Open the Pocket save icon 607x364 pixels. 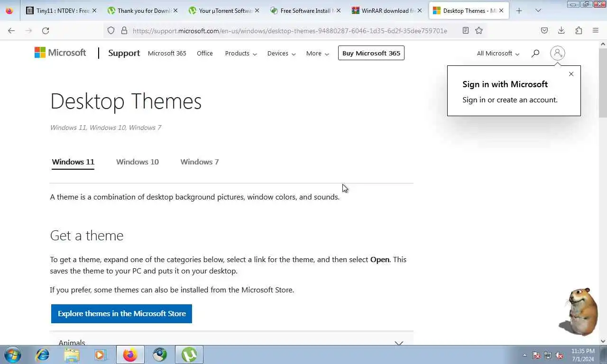(544, 30)
